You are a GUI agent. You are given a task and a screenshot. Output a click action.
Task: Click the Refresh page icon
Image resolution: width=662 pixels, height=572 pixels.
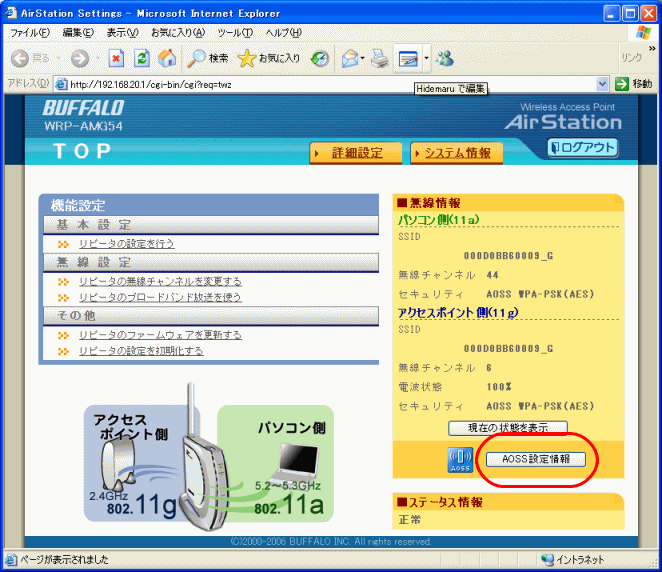tap(142, 58)
